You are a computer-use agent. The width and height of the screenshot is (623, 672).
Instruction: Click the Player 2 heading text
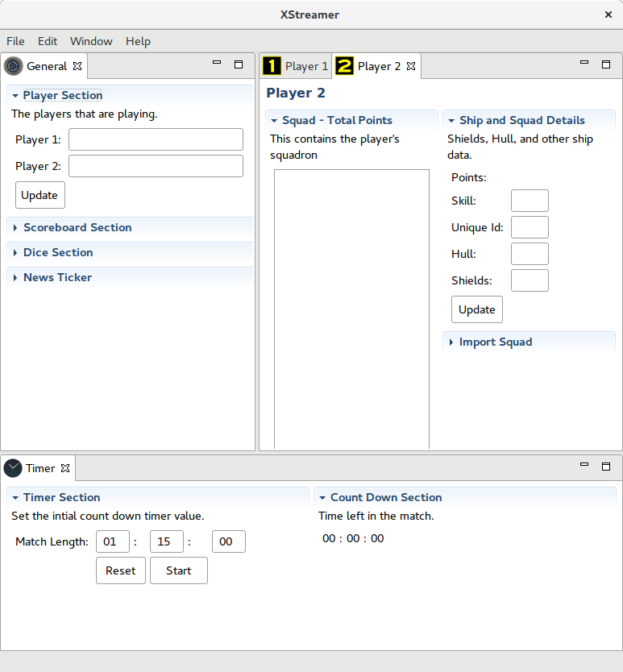[296, 93]
